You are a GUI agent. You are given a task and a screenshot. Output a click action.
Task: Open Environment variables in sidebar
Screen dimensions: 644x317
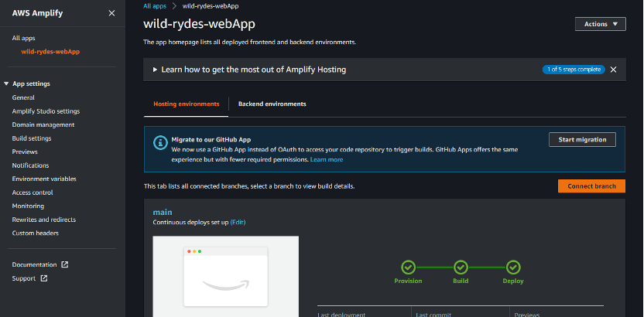[x=44, y=179]
